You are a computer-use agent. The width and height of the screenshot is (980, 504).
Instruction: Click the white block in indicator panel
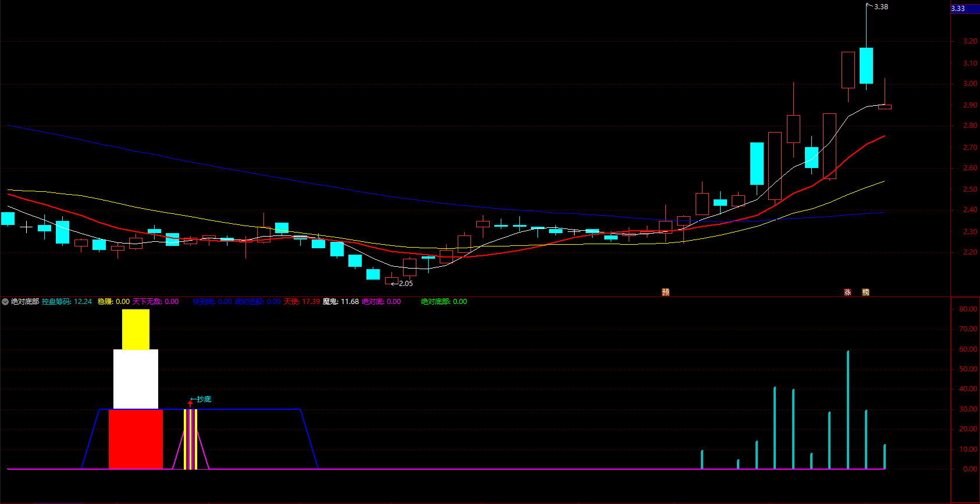[x=136, y=379]
